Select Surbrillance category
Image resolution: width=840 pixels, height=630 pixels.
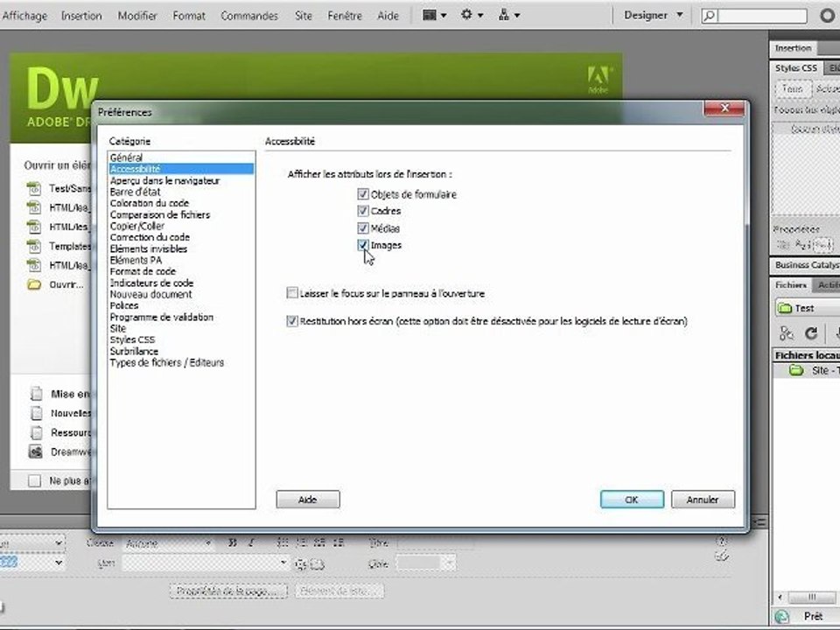(x=180, y=352)
